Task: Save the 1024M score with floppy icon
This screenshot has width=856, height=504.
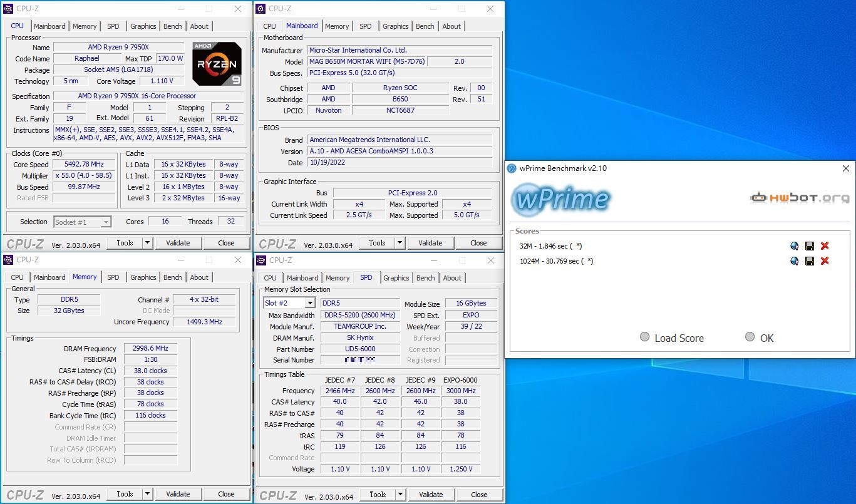Action: 809,261
